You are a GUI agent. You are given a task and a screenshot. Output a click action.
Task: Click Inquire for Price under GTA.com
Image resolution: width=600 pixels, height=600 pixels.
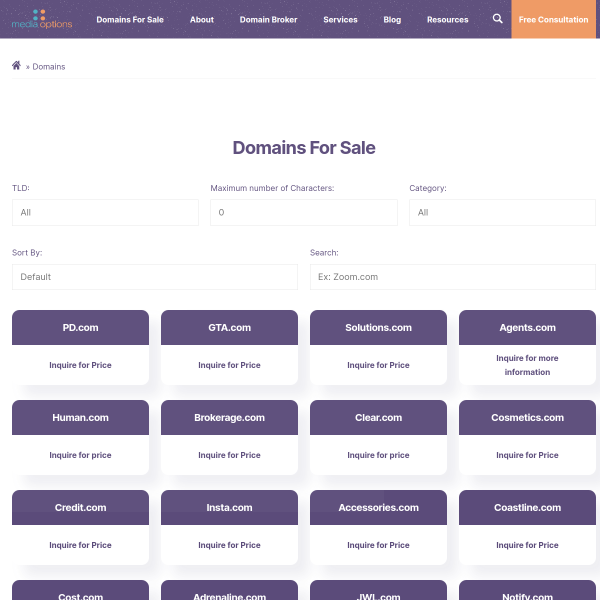click(x=229, y=365)
